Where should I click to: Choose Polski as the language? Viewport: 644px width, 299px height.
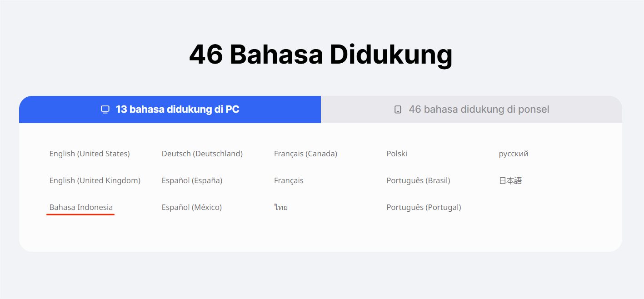click(x=396, y=154)
